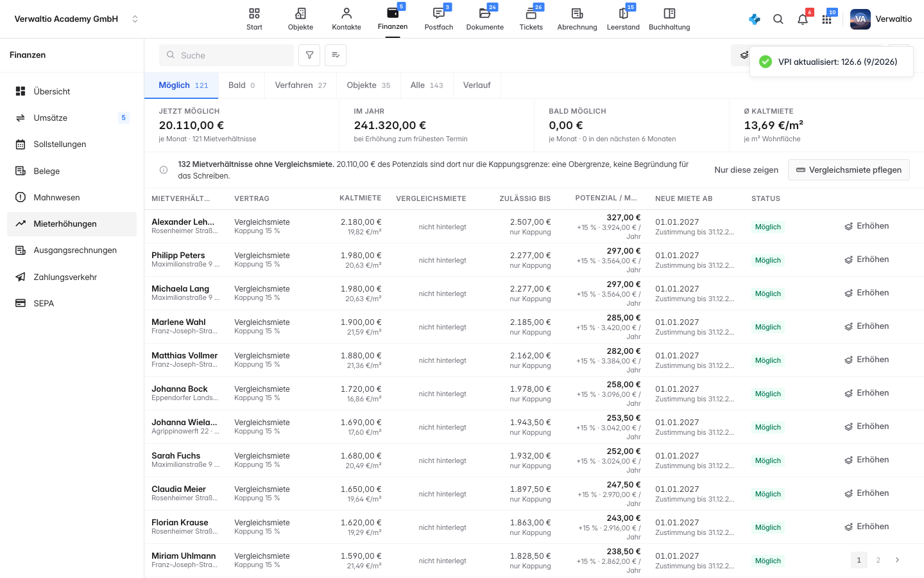Click Erhöhen for Alexander Leh... row
This screenshot has width=924, height=578.
click(x=867, y=226)
